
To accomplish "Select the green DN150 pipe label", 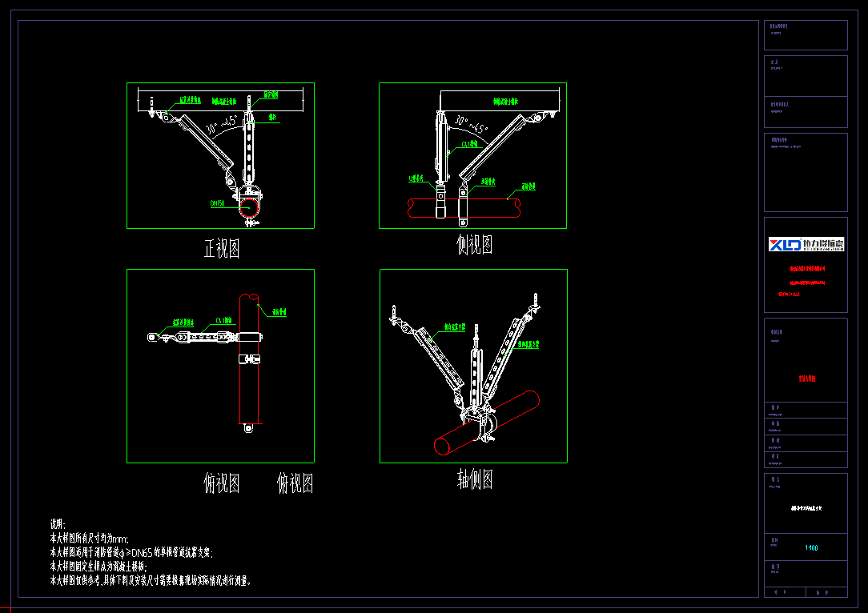I will pyautogui.click(x=218, y=203).
